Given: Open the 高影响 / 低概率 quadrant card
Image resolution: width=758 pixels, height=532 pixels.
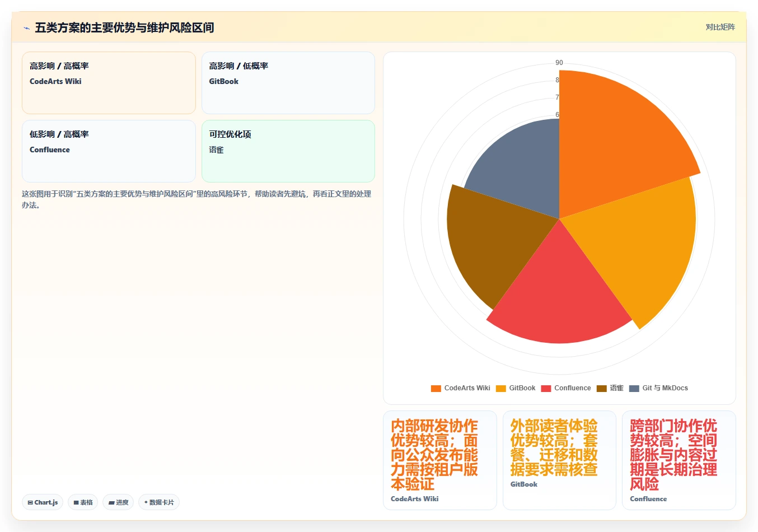Looking at the screenshot, I should tap(288, 83).
